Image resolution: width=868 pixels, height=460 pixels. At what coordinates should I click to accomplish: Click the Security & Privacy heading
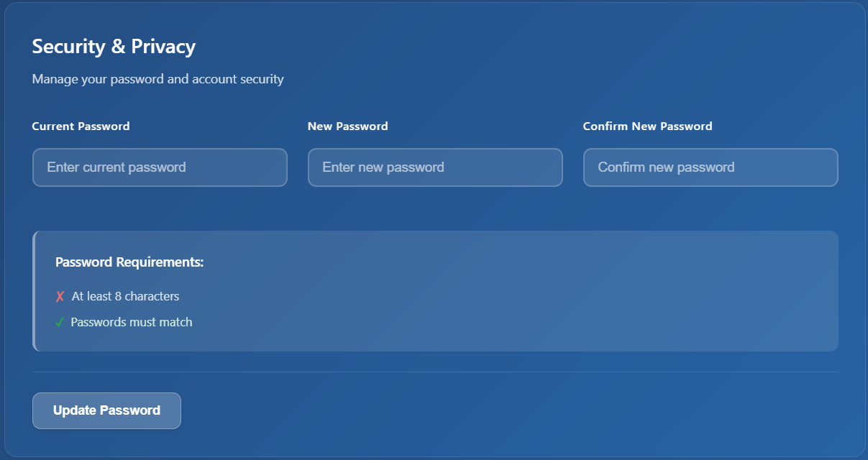click(x=113, y=46)
